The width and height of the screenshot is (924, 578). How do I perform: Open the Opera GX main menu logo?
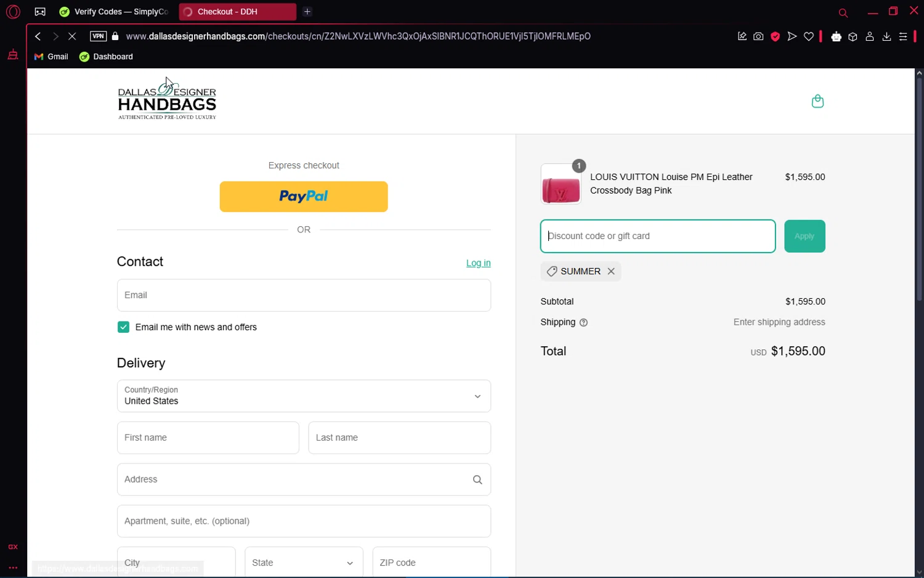[13, 12]
